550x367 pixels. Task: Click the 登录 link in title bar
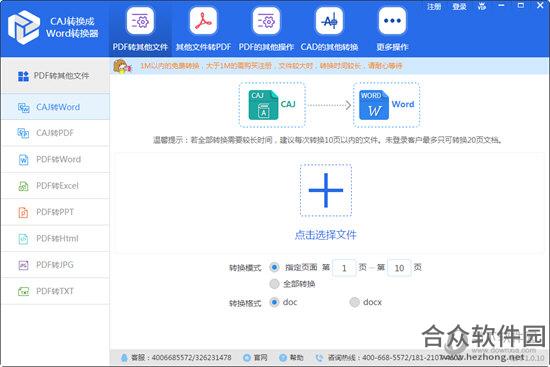459,6
